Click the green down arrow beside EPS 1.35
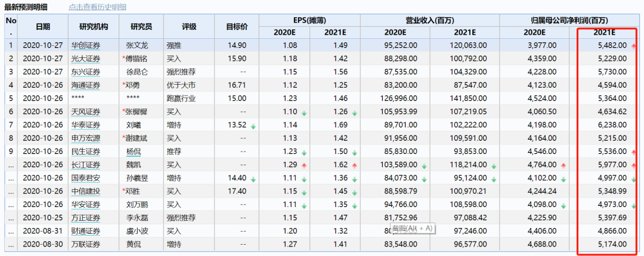 [354, 206]
